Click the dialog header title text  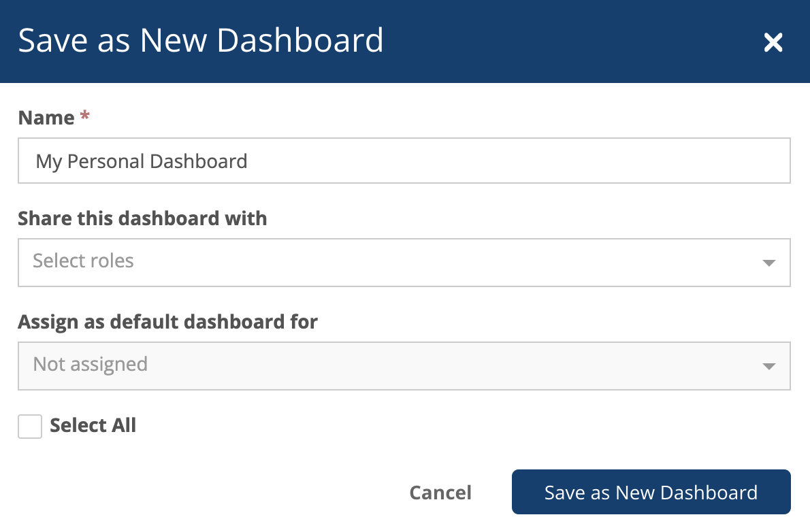201,40
